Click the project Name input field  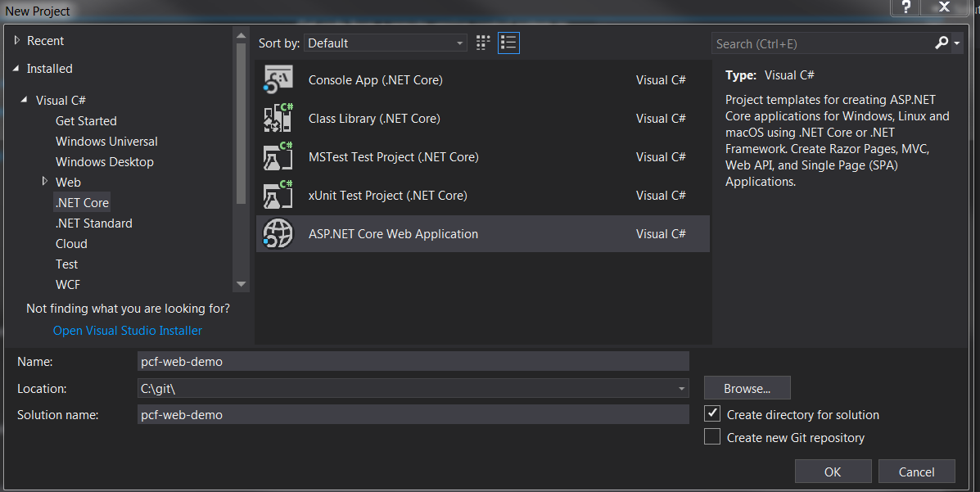(x=413, y=361)
